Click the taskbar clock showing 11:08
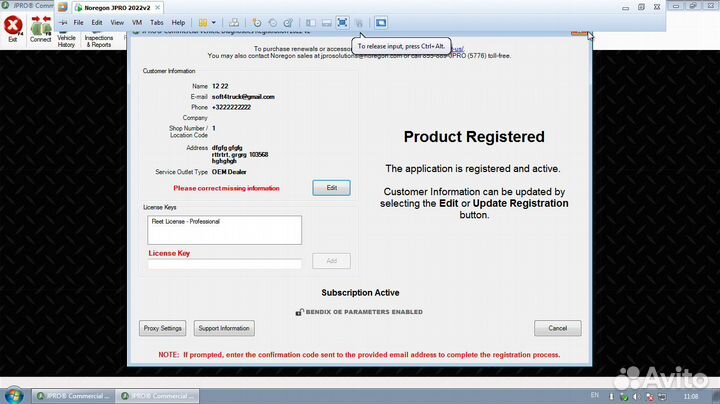Viewport: 720px width, 404px height. point(691,396)
